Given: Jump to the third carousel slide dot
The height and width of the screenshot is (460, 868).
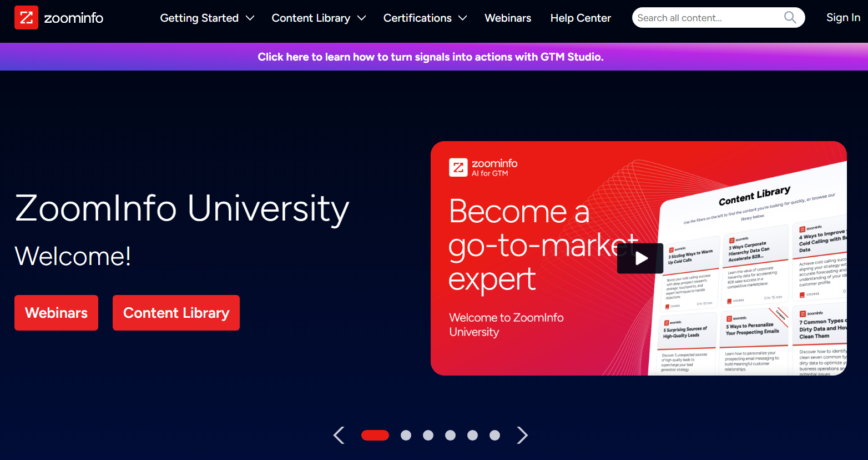Looking at the screenshot, I should [x=428, y=436].
